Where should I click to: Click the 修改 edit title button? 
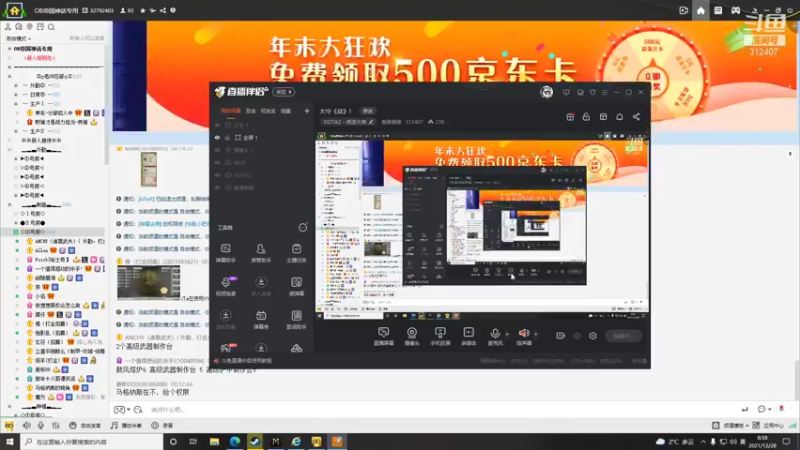pyautogui.click(x=367, y=111)
